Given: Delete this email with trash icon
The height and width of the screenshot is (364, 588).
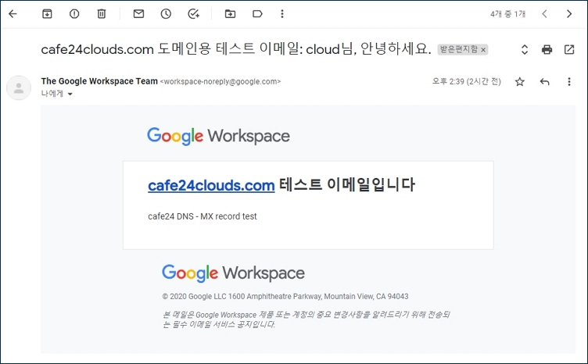Looking at the screenshot, I should pos(101,13).
